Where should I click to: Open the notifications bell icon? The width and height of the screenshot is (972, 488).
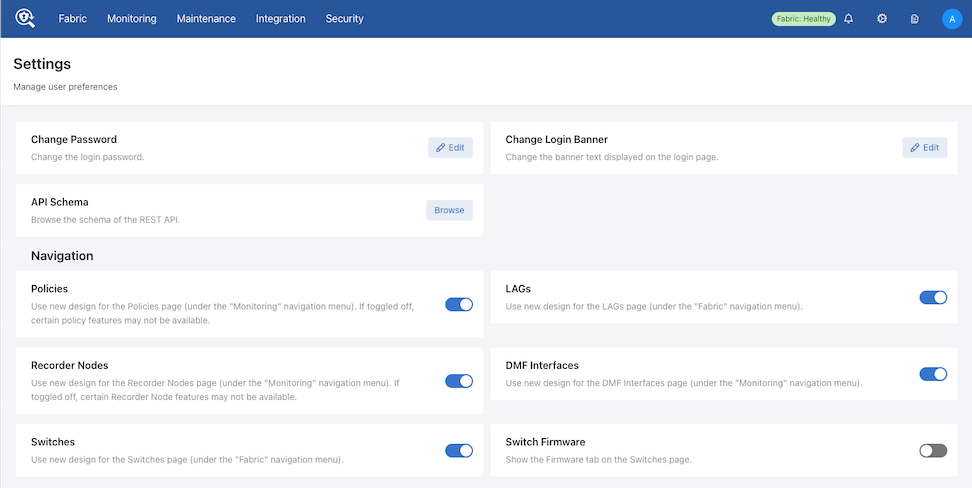849,19
